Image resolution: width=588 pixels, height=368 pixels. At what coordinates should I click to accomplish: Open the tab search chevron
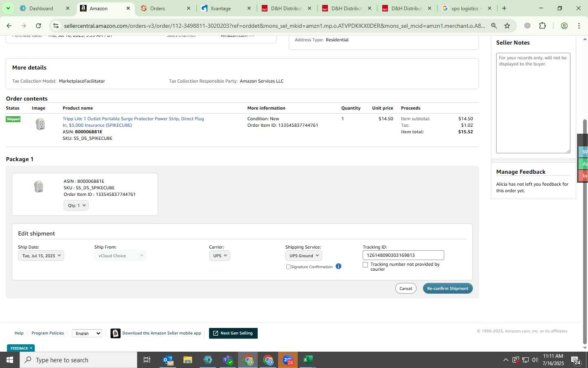[x=8, y=8]
